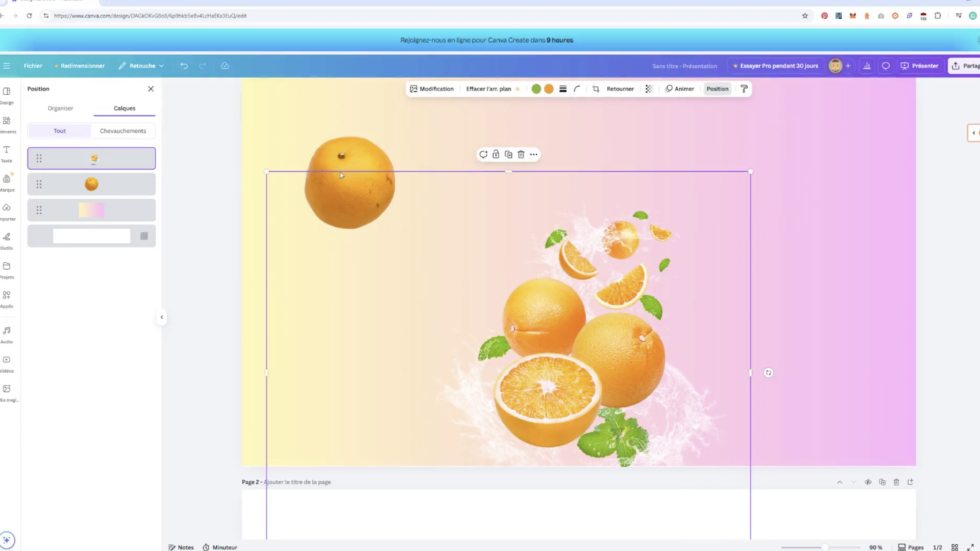Add new page icon after page 2
The height and width of the screenshot is (551, 980).
pyautogui.click(x=910, y=482)
